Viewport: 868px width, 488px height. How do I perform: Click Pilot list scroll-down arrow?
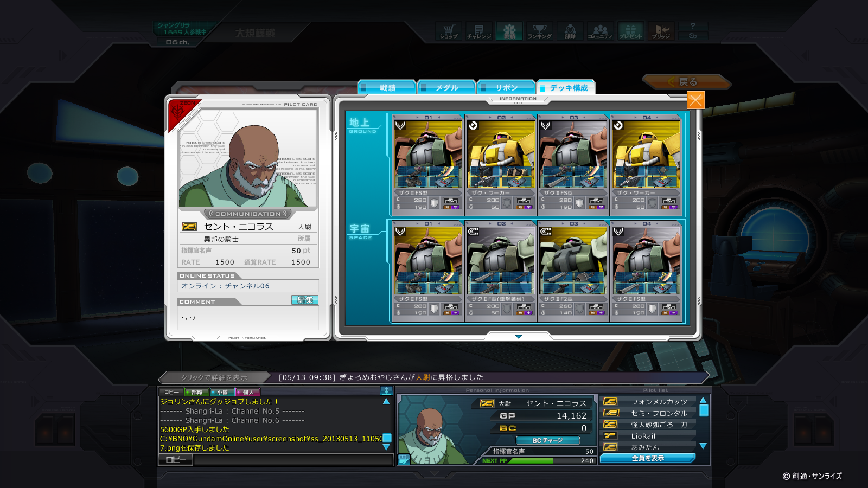[703, 446]
